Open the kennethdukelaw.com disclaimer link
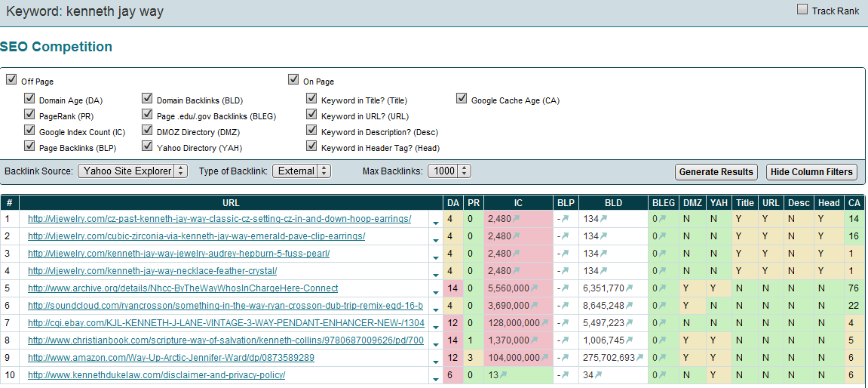This screenshot has width=868, height=388. (156, 375)
